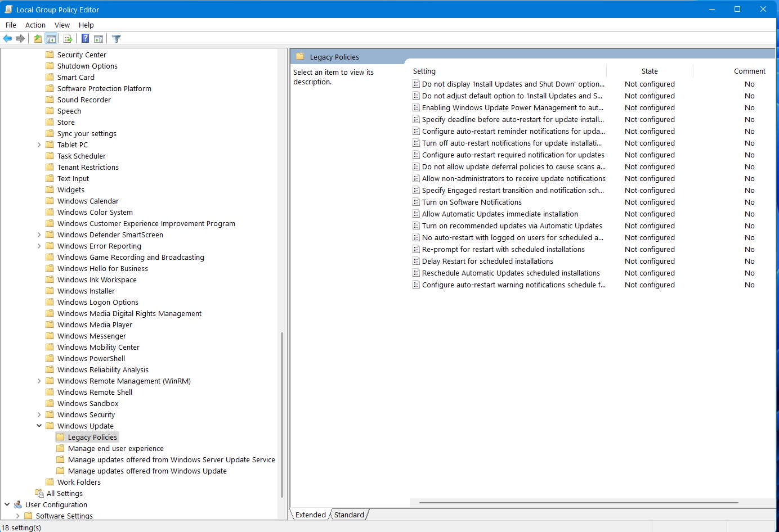Image resolution: width=779 pixels, height=532 pixels.
Task: Collapse the User Configuration node
Action: [7, 504]
